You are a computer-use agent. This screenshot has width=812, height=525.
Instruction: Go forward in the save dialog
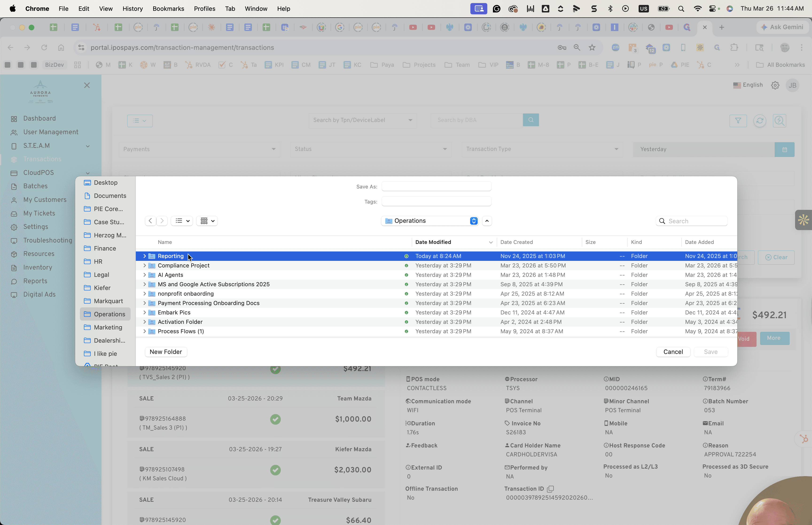click(162, 221)
